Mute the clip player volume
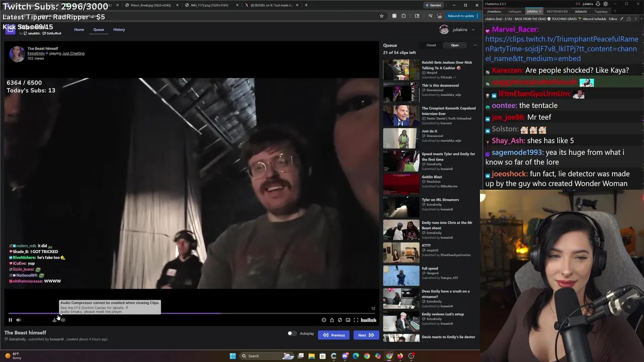Screen dimensions: 644x362 [x=18, y=320]
